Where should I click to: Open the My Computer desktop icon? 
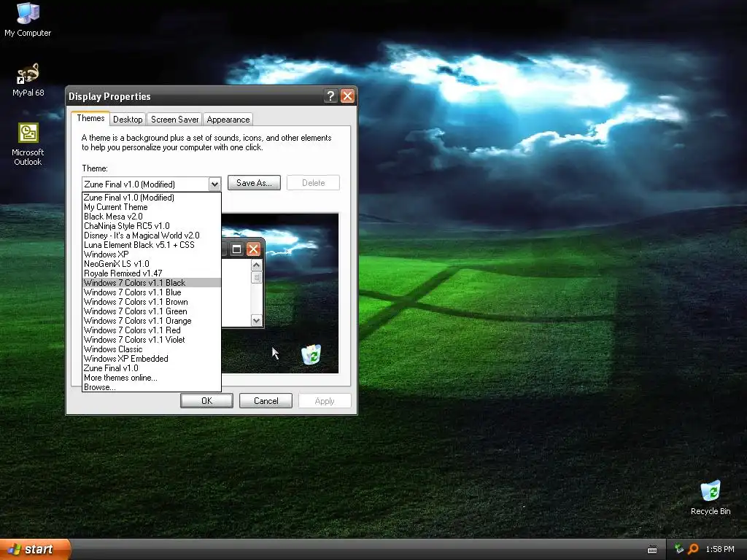click(x=28, y=19)
